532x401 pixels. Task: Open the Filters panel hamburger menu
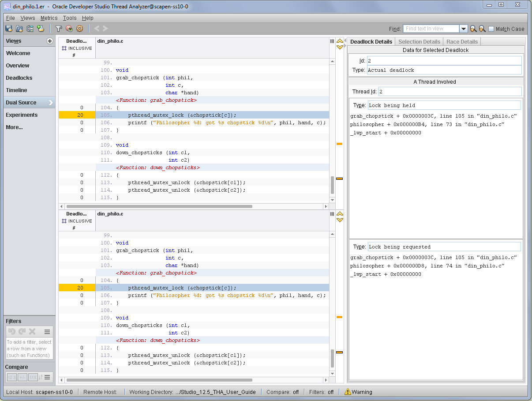click(47, 332)
